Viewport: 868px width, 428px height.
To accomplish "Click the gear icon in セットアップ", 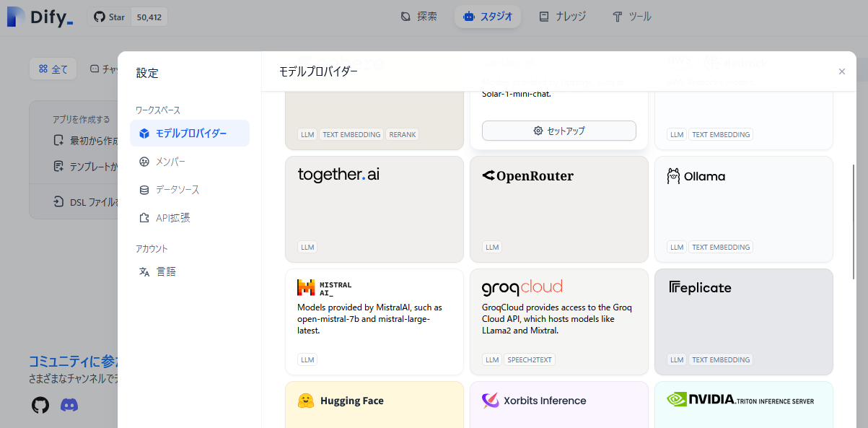I will 538,131.
